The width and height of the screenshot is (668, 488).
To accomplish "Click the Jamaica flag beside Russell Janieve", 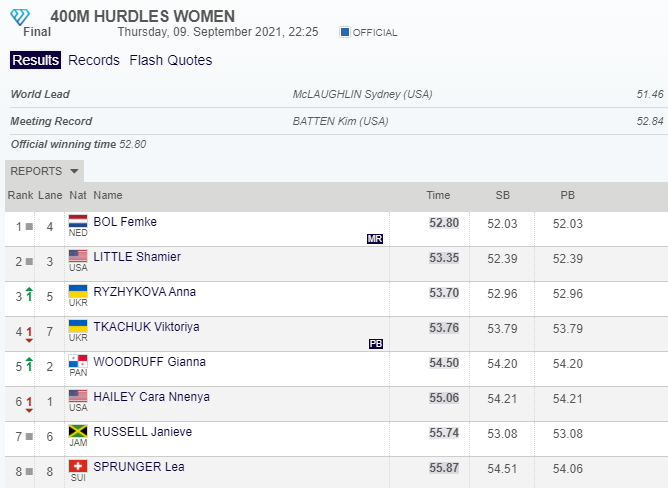I will (78, 431).
